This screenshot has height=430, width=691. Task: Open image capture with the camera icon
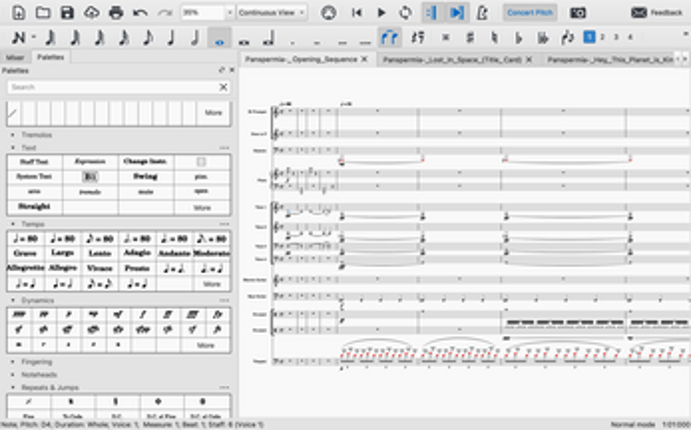578,12
